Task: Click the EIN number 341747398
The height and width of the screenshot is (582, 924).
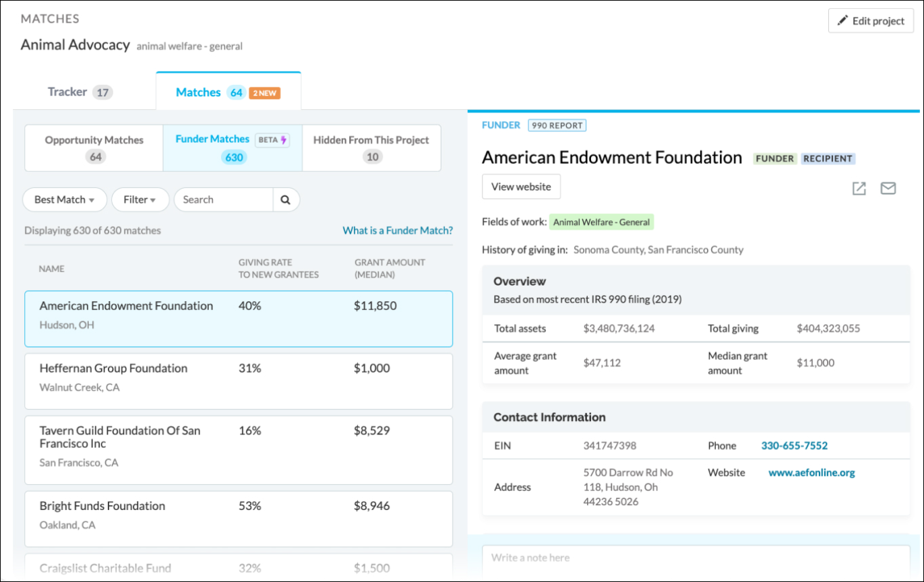Action: click(x=610, y=445)
